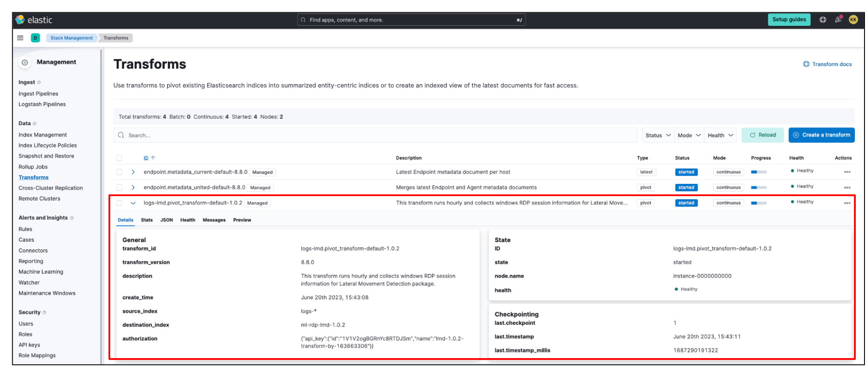Click the info icon beside Data
Image resolution: width=868 pixels, height=380 pixels.
pos(35,123)
